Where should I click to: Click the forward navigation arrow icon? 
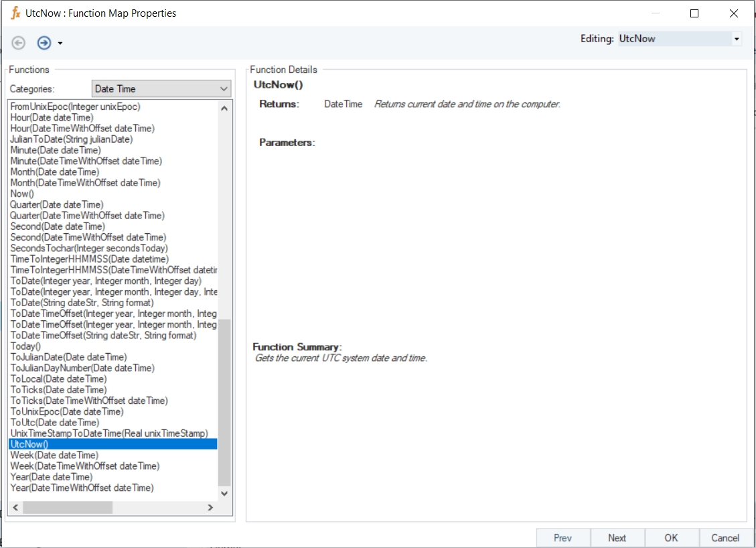(44, 43)
